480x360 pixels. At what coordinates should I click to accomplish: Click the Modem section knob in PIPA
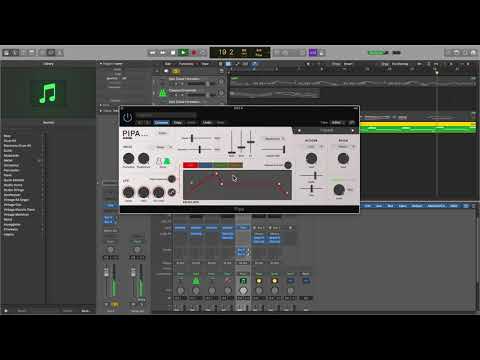click(x=311, y=158)
